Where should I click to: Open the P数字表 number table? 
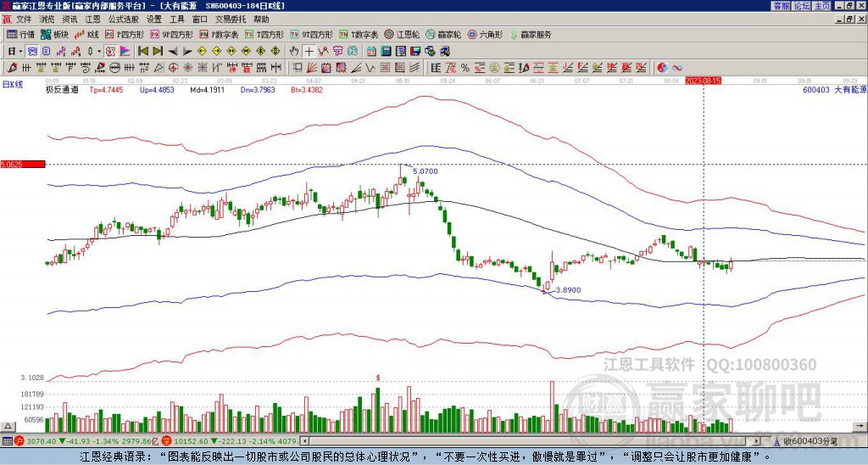[x=219, y=34]
